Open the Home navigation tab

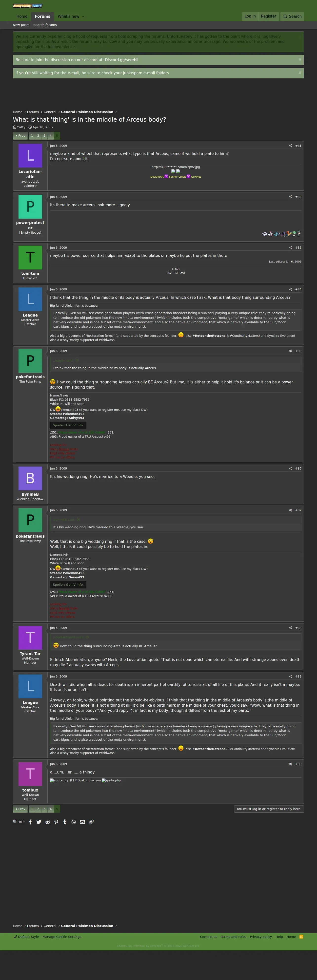[22, 16]
